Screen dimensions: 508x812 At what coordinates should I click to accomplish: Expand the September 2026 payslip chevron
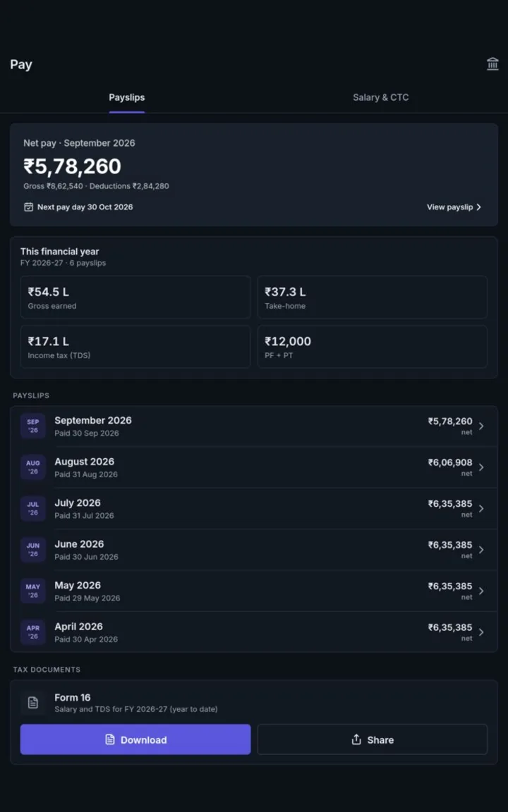coord(481,426)
